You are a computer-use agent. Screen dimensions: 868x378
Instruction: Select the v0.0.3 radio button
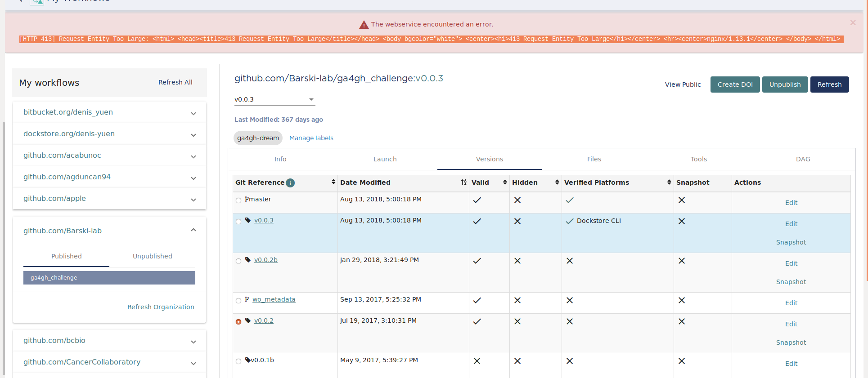pos(238,222)
